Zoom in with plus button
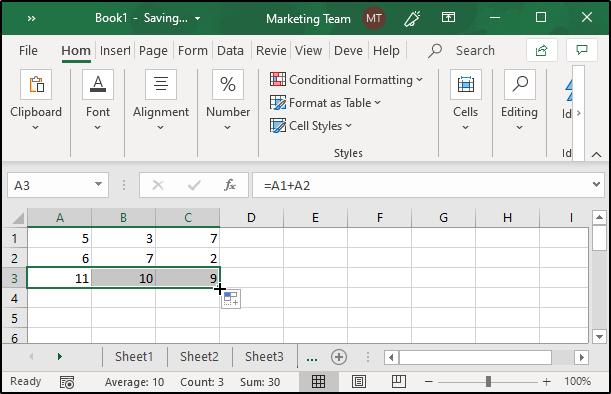Screen dimensions: 611x394 pos(547,382)
